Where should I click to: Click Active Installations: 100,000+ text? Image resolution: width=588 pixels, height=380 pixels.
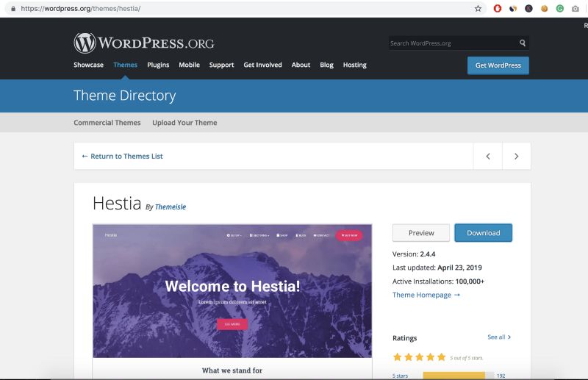coord(438,281)
